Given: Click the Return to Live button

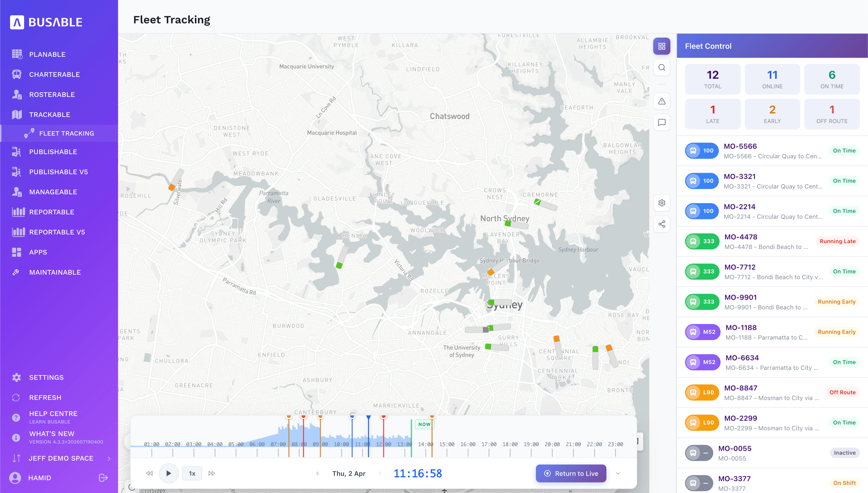Looking at the screenshot, I should [x=571, y=473].
